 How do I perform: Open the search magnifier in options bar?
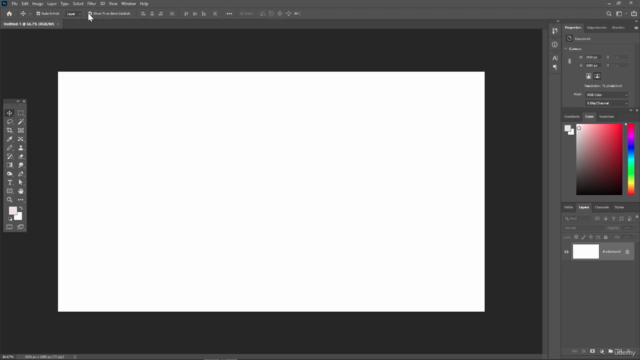tap(609, 13)
